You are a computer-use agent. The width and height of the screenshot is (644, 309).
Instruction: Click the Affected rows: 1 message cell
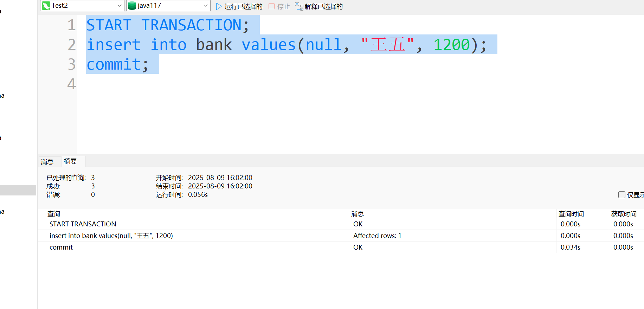[377, 236]
